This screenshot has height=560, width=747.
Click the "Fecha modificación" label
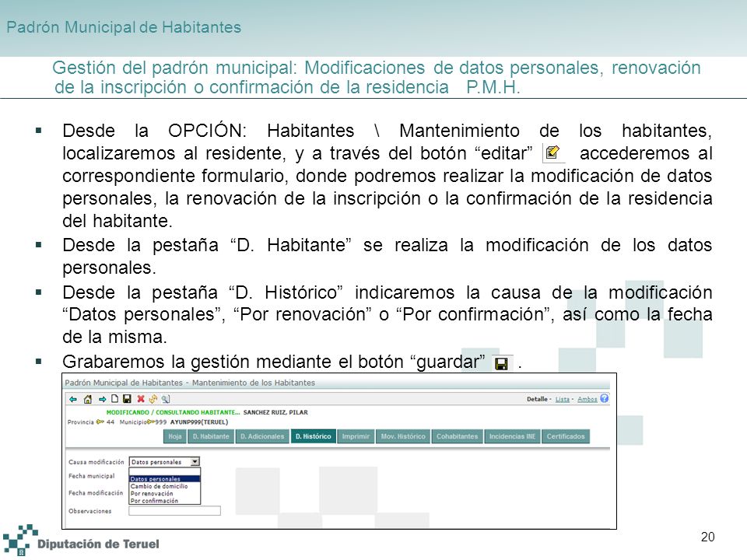coord(95,493)
